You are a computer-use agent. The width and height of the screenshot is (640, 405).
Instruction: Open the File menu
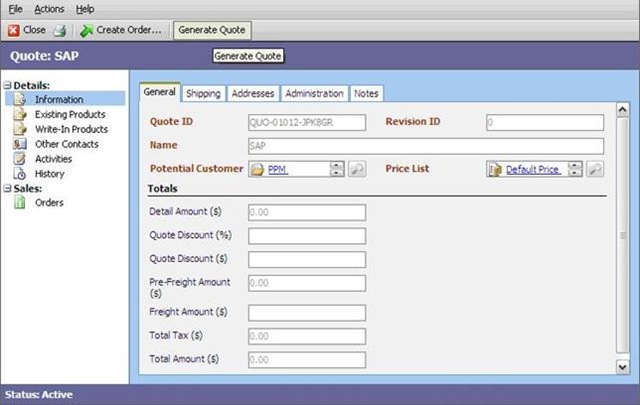(x=16, y=9)
